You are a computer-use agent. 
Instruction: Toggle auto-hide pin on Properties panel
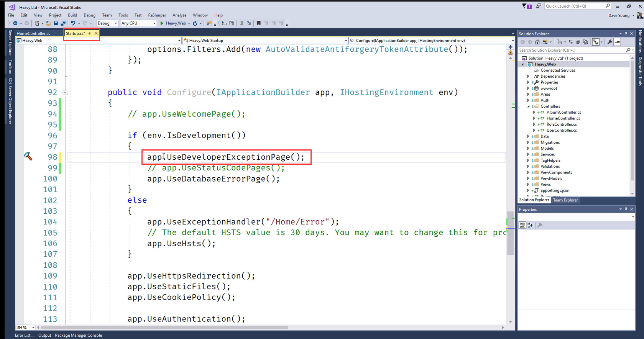coord(626,209)
